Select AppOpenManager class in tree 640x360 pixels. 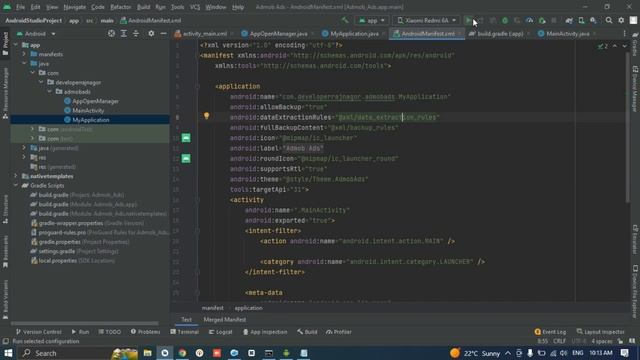pyautogui.click(x=91, y=101)
